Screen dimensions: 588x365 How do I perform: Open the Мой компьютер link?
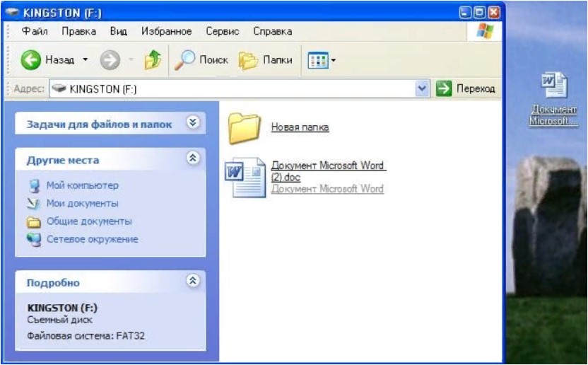coord(82,185)
